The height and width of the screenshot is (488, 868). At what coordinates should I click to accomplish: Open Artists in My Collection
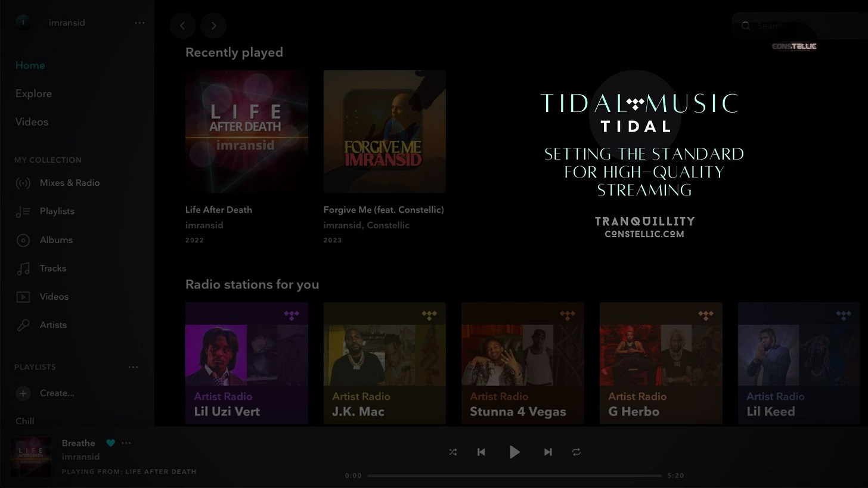click(53, 325)
